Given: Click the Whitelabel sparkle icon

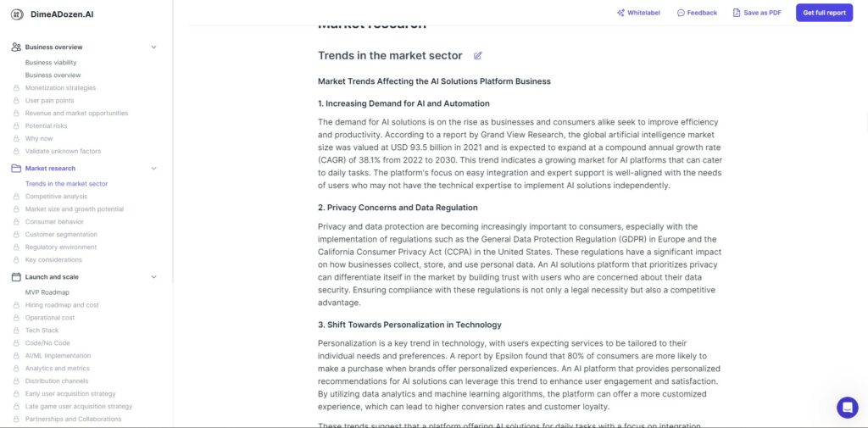Looking at the screenshot, I should (620, 13).
